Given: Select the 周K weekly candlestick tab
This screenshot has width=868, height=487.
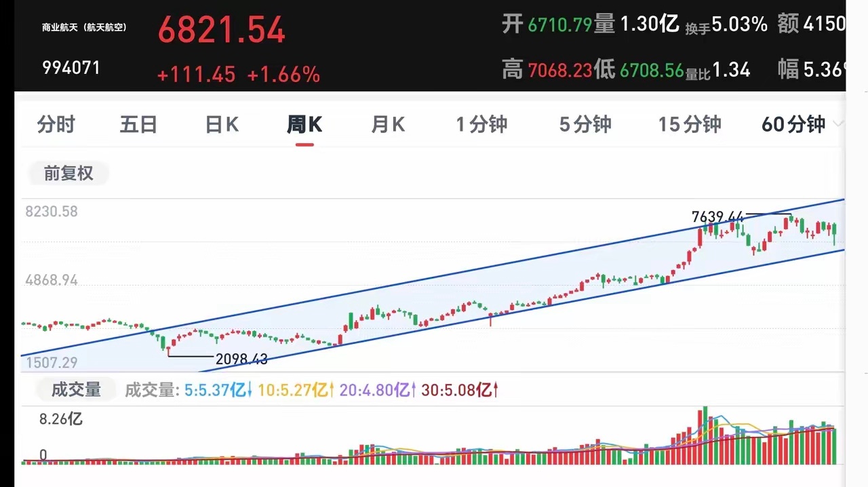Looking at the screenshot, I should (304, 125).
